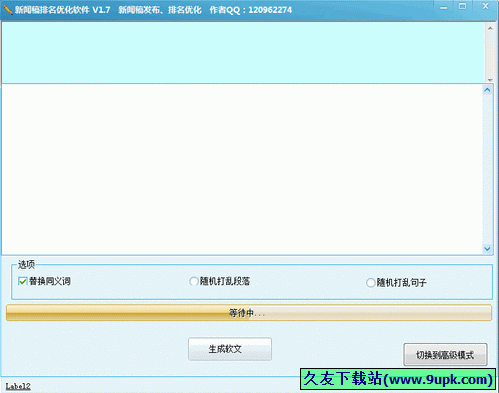Click the 等待中 progress bar

[249, 313]
